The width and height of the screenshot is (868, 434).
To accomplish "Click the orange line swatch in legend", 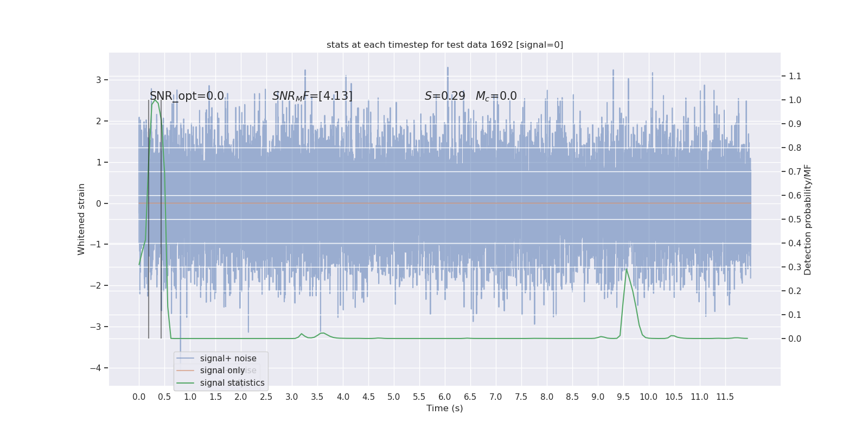I will pyautogui.click(x=186, y=371).
